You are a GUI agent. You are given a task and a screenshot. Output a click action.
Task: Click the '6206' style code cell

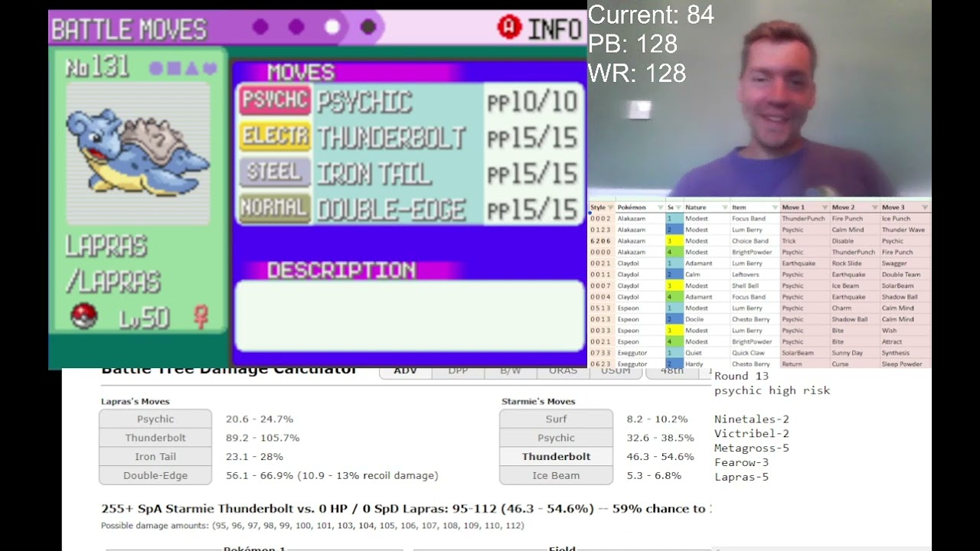[601, 241]
